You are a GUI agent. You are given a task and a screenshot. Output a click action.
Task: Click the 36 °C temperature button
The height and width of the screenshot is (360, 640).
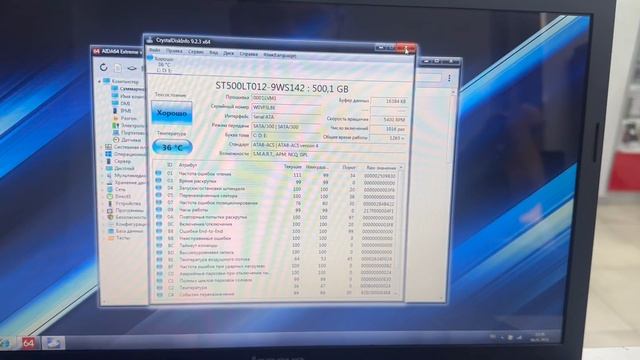coord(172,147)
